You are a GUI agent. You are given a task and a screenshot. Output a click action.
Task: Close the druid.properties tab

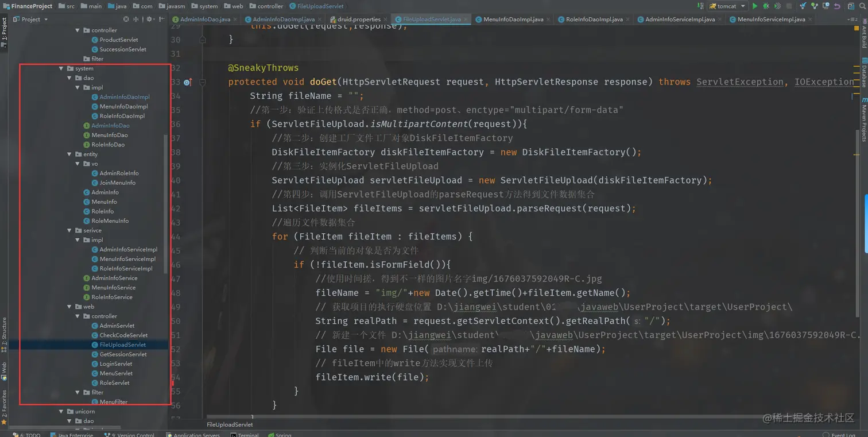tap(386, 19)
